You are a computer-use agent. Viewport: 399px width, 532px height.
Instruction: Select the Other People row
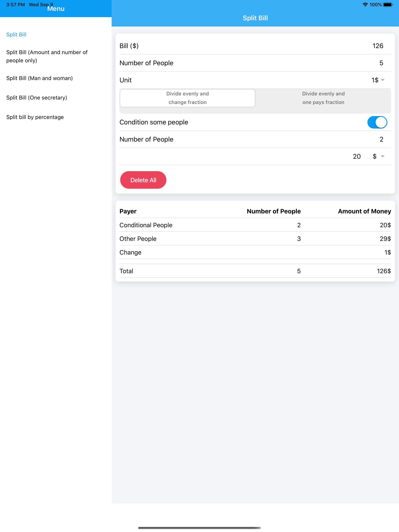point(255,239)
